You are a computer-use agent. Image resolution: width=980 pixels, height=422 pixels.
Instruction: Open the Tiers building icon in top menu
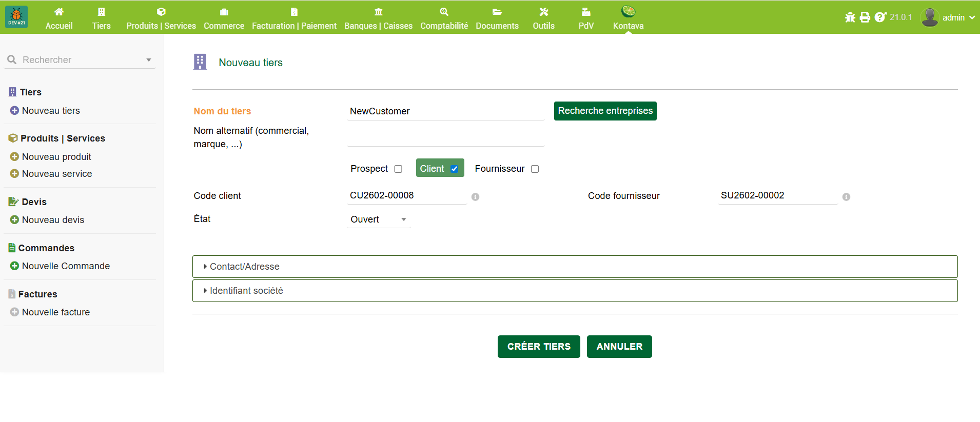click(102, 12)
